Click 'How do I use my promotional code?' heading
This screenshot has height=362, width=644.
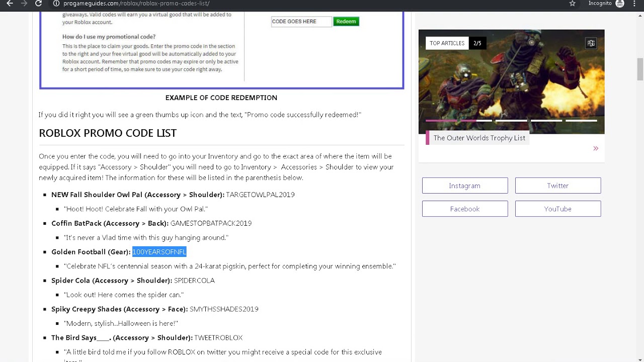point(109,37)
